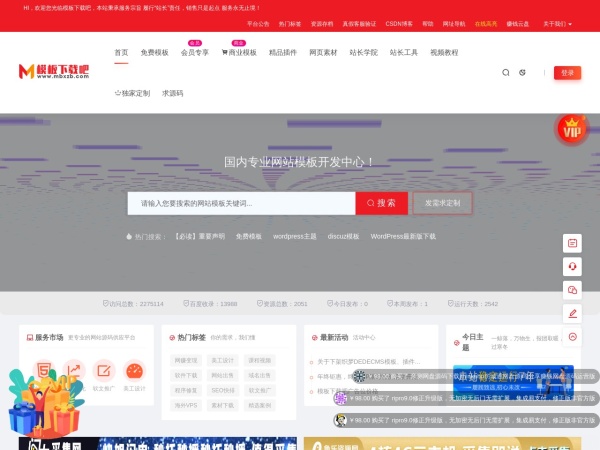The height and width of the screenshot is (450, 600).
Task: Click the floating sidebar chat bubbles icon
Action: point(572,290)
